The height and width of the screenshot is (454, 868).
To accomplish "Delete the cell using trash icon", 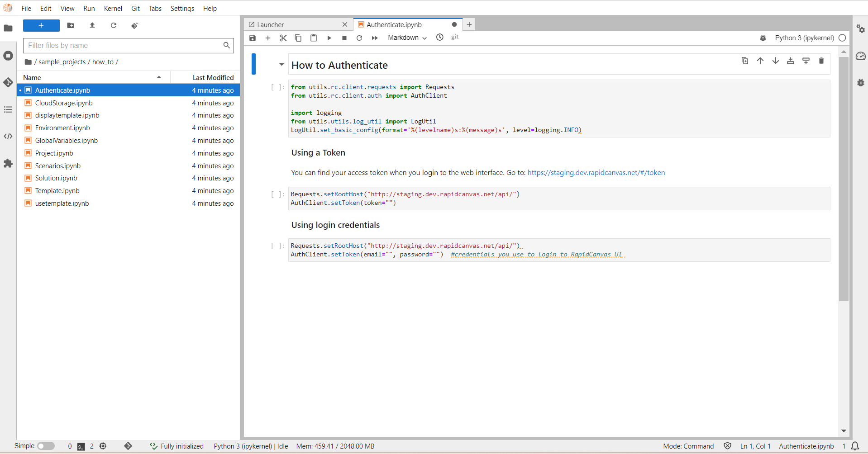I will tap(821, 61).
